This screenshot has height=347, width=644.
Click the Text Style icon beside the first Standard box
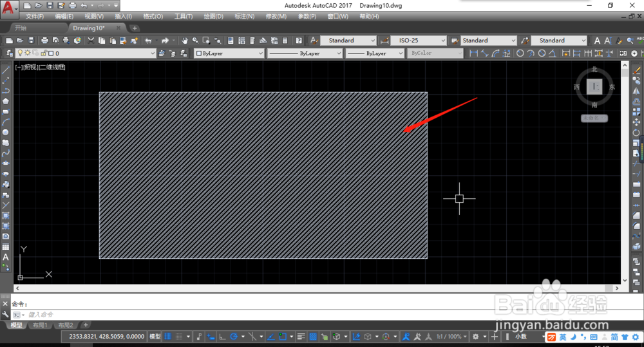click(314, 41)
